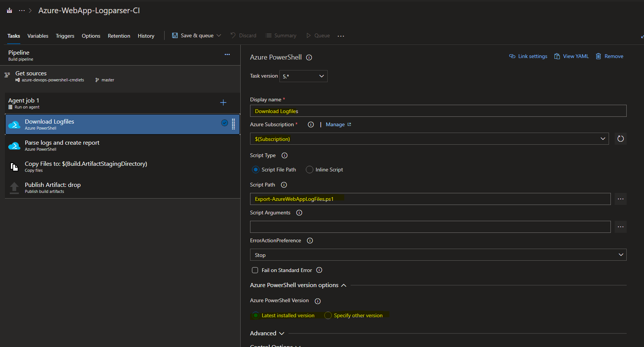Show info for Script Arguments
644x347 pixels.
pyautogui.click(x=299, y=213)
